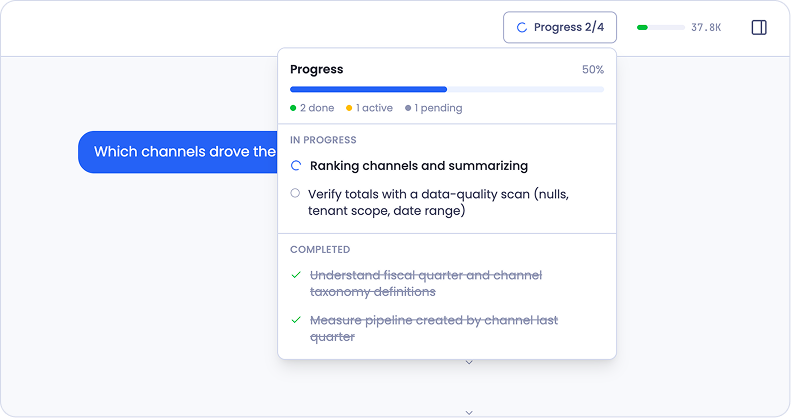Toggle the side panel icon
The height and width of the screenshot is (418, 791).
[x=759, y=27]
